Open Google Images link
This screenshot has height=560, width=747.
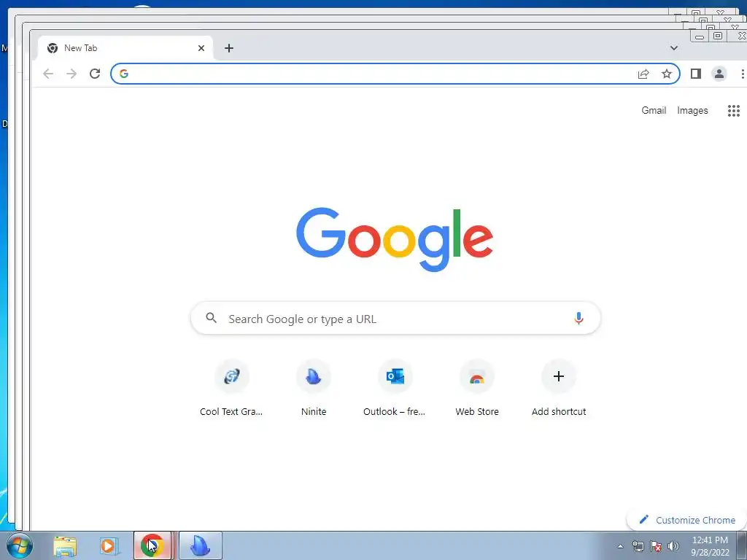[x=692, y=111]
